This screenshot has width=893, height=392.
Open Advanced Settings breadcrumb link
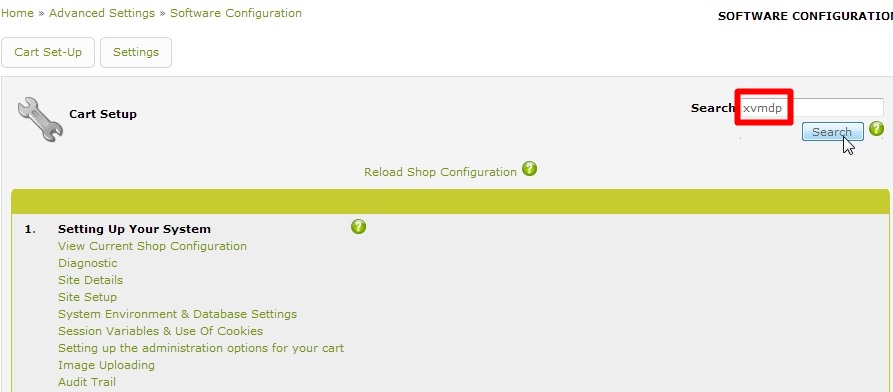click(102, 13)
